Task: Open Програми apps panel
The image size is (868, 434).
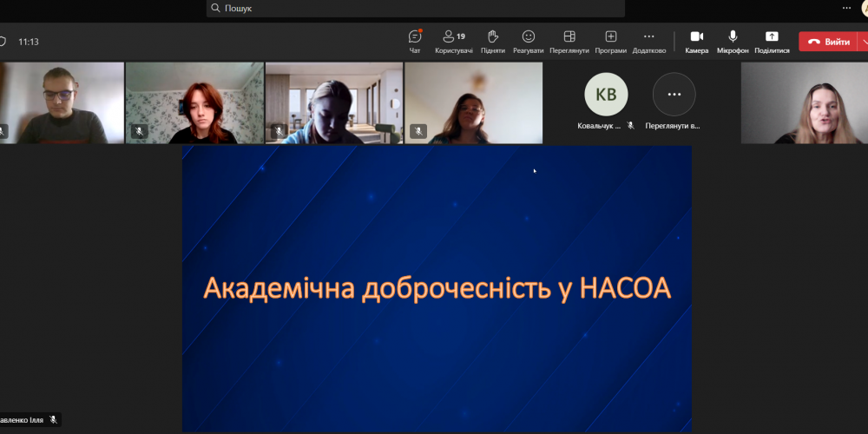Action: (x=611, y=40)
